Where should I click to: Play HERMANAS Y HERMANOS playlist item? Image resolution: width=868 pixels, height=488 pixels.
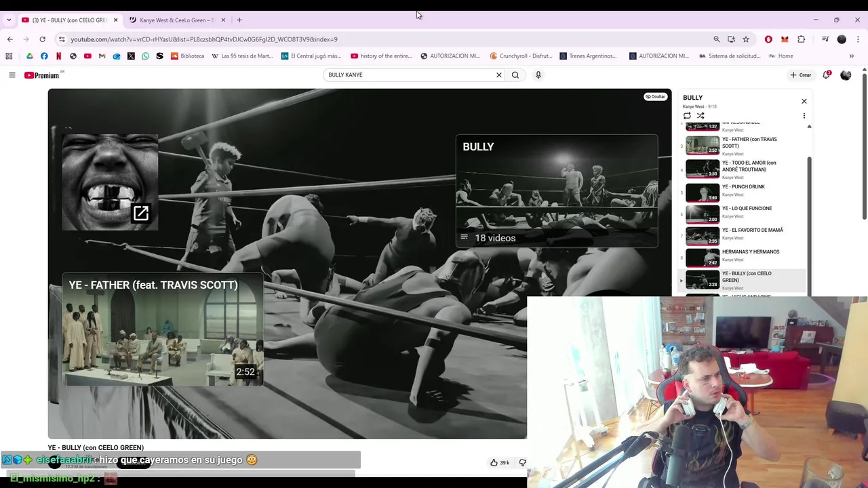tap(743, 257)
